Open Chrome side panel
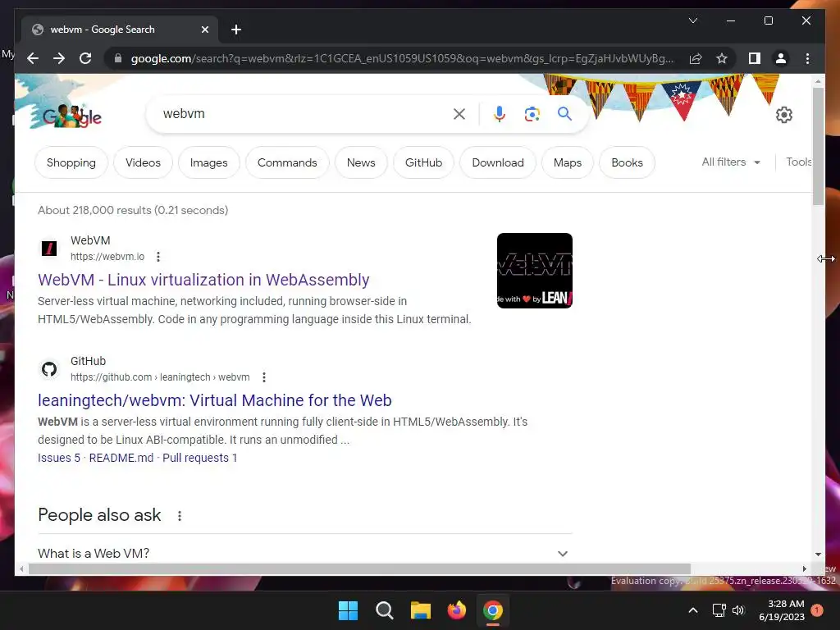Screen dimensions: 840x630 755,58
